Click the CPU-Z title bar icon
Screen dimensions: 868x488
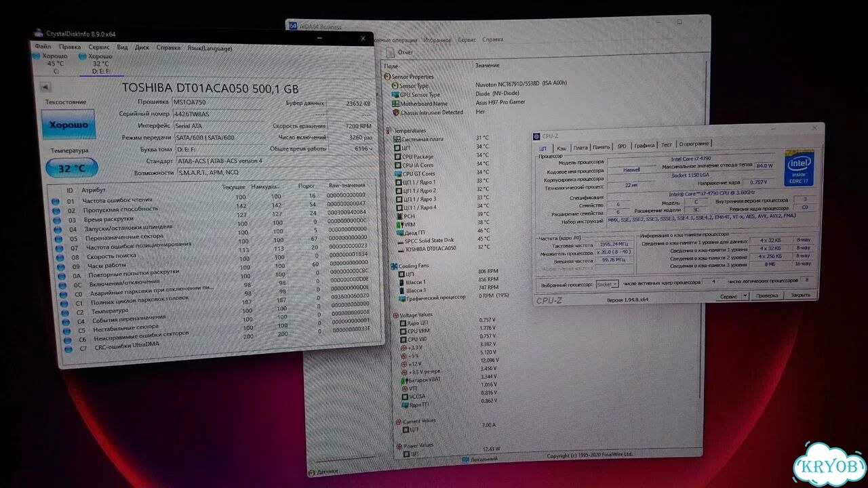(537, 137)
